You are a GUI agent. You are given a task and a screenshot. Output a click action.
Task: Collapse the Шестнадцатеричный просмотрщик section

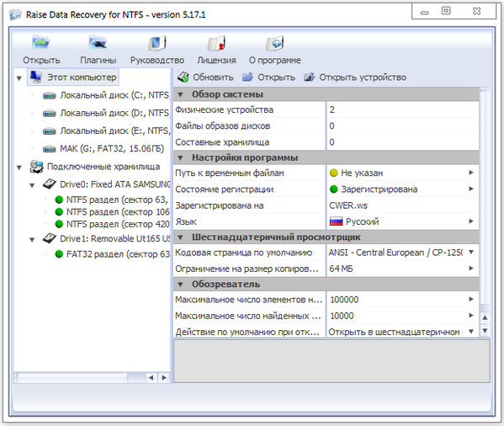click(180, 237)
